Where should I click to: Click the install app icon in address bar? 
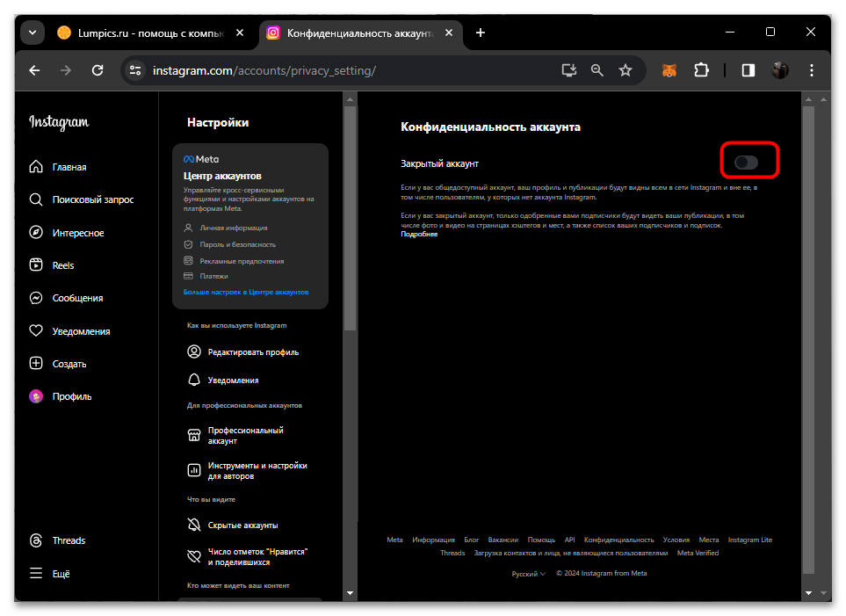tap(569, 70)
